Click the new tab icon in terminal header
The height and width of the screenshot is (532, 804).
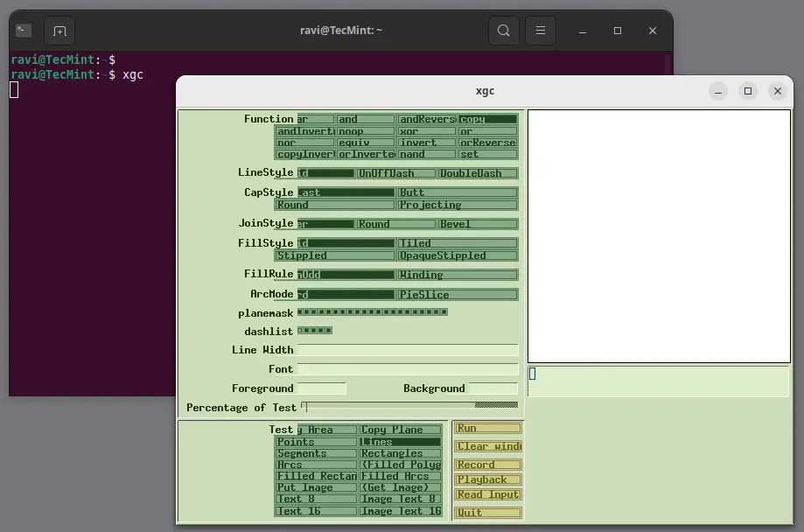58,30
